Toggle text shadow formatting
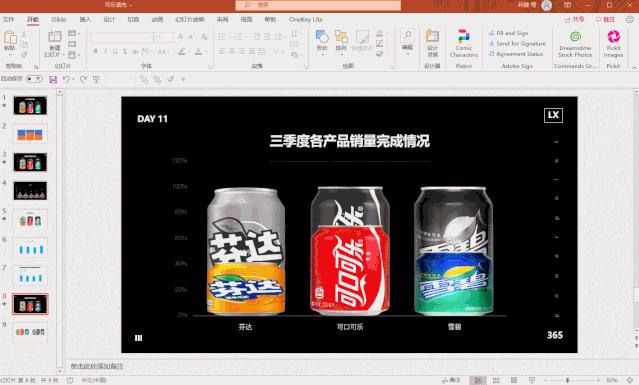Viewport: 639px width, 385px height. [x=125, y=51]
